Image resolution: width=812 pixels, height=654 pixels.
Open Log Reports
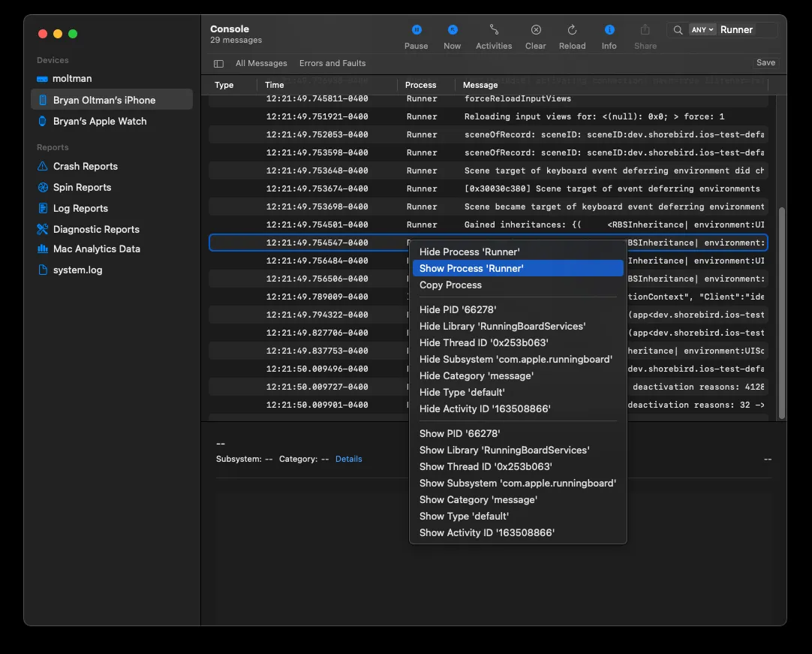[111, 208]
